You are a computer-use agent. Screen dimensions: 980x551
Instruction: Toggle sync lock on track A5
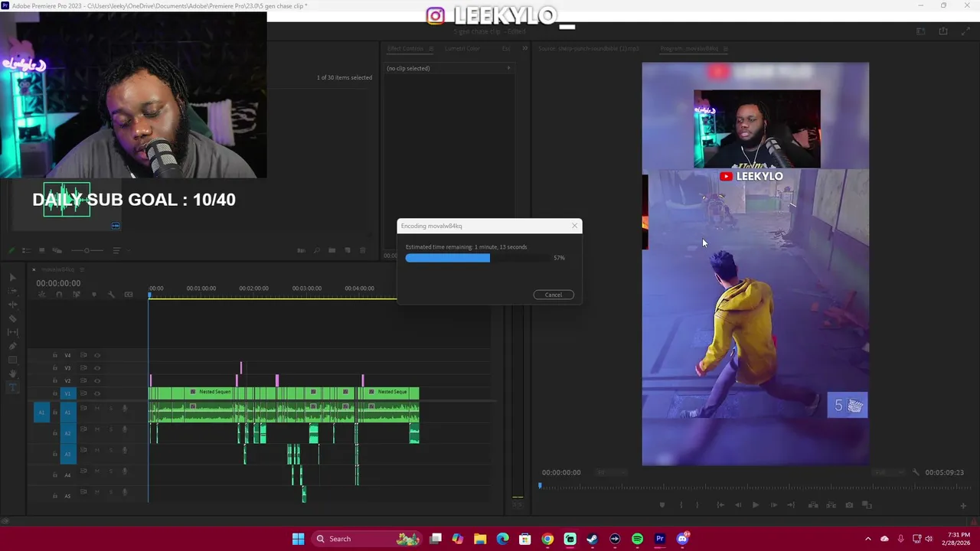pos(83,492)
